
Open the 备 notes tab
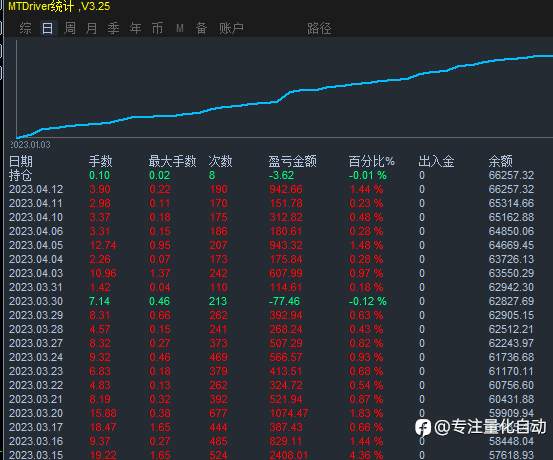coord(201,28)
